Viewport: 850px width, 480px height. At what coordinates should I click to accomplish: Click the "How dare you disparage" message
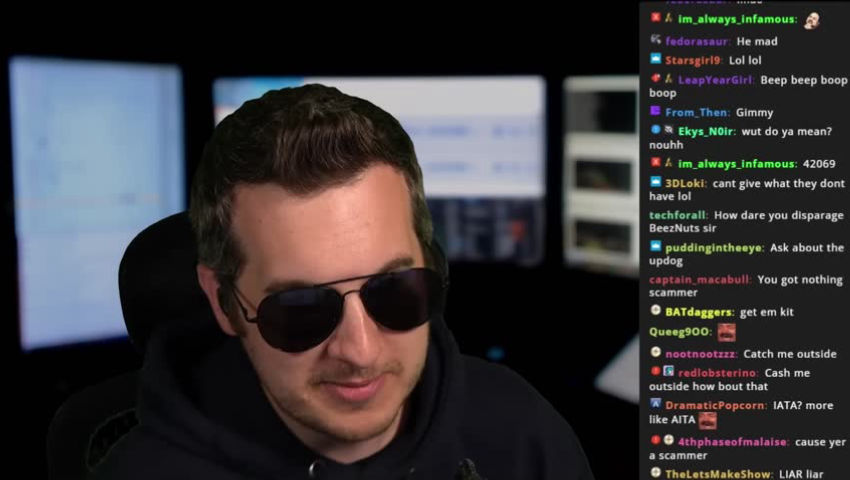pos(779,215)
